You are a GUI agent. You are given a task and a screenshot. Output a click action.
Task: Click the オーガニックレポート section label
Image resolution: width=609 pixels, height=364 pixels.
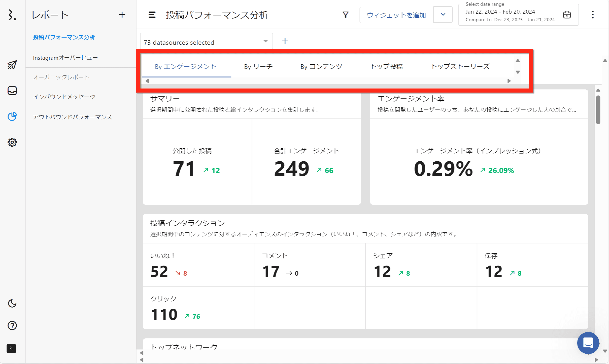coord(61,77)
